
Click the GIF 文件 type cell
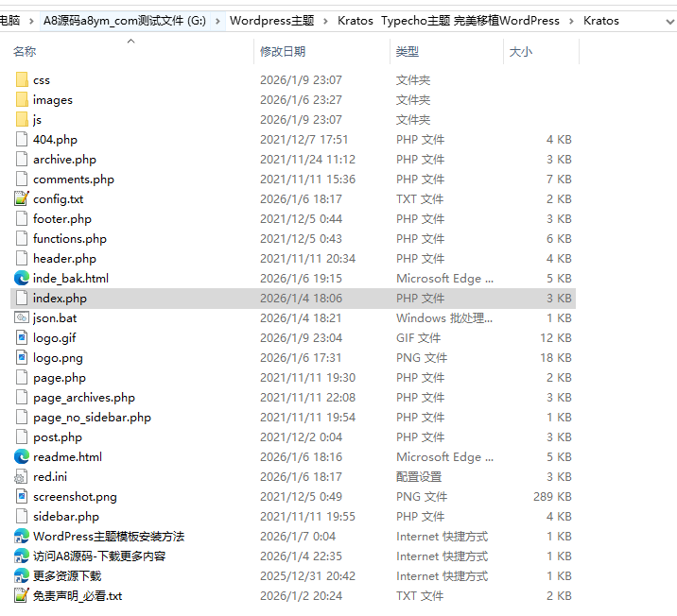coord(418,338)
